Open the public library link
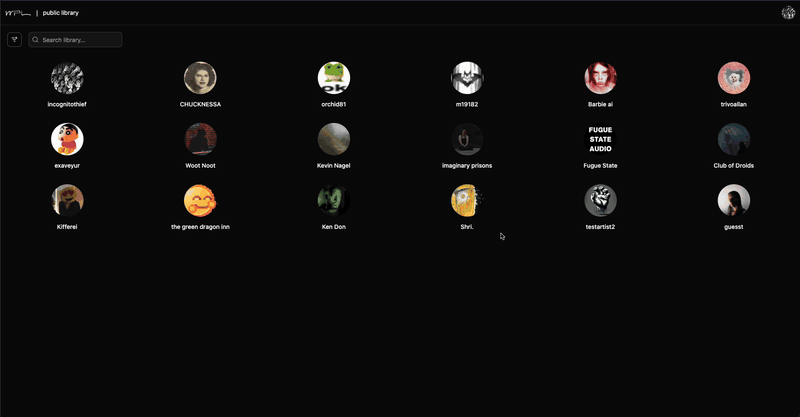Viewport: 800px width, 417px height. pyautogui.click(x=61, y=13)
